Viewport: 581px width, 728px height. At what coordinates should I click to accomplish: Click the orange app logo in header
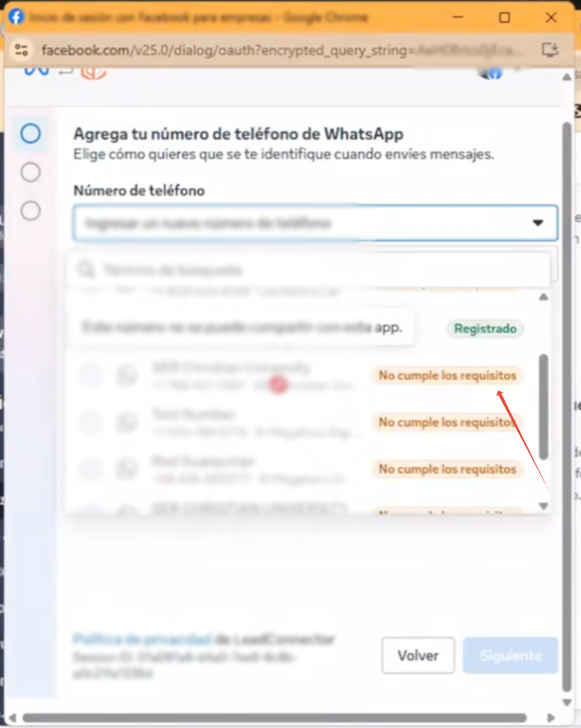94,73
